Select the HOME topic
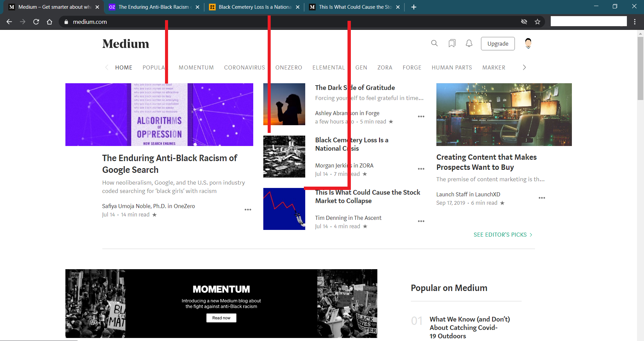Image resolution: width=644 pixels, height=341 pixels. point(124,67)
